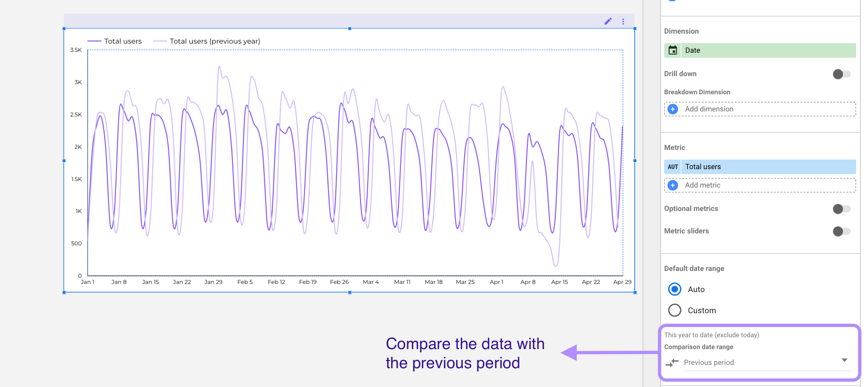Click the '500' y-axis label
Screen dimensions: 868x387
click(x=76, y=244)
